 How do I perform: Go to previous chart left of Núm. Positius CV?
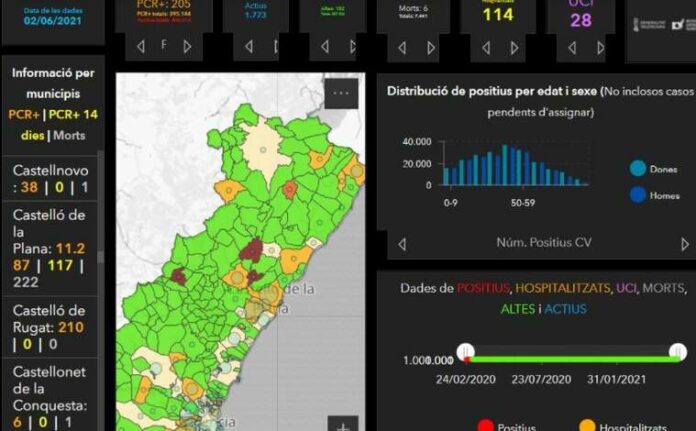pyautogui.click(x=402, y=244)
